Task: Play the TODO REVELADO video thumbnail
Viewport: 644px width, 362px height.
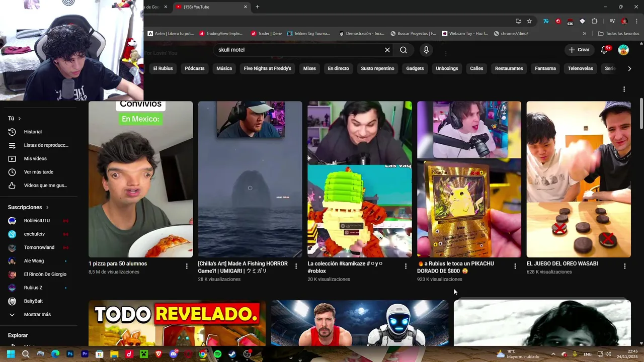Action: pyautogui.click(x=177, y=323)
